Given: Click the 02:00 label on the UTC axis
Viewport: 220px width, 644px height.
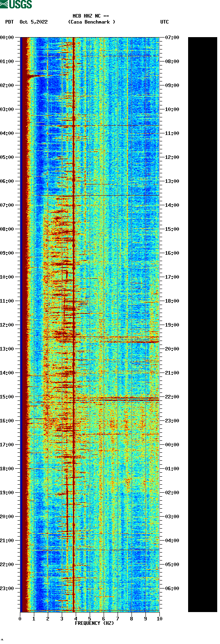Looking at the screenshot, I should point(172,493).
